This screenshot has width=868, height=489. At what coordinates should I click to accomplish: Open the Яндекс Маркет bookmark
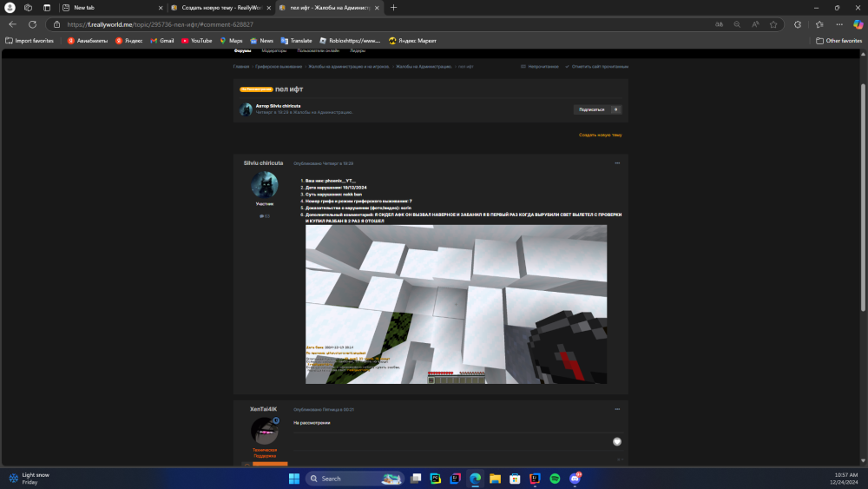pos(412,41)
